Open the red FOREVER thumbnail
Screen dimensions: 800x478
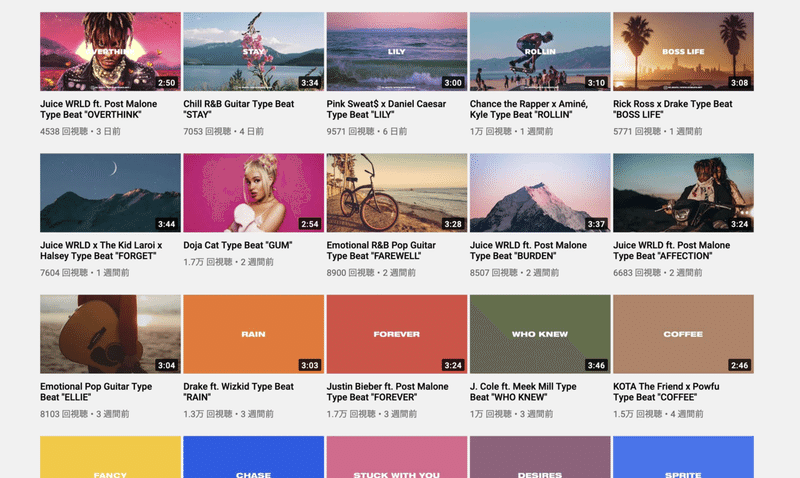[397, 334]
